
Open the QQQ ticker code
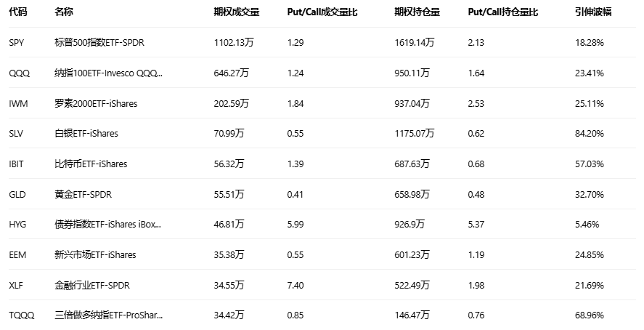[18, 73]
